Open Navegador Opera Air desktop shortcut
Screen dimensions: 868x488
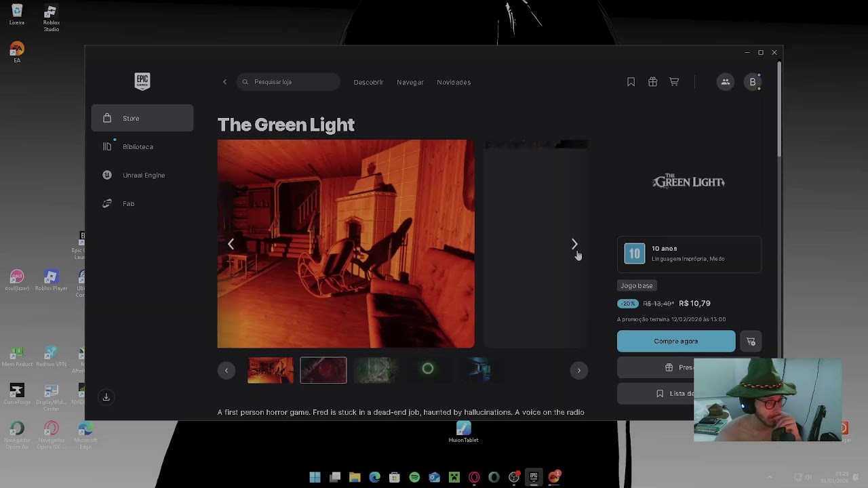tap(17, 435)
